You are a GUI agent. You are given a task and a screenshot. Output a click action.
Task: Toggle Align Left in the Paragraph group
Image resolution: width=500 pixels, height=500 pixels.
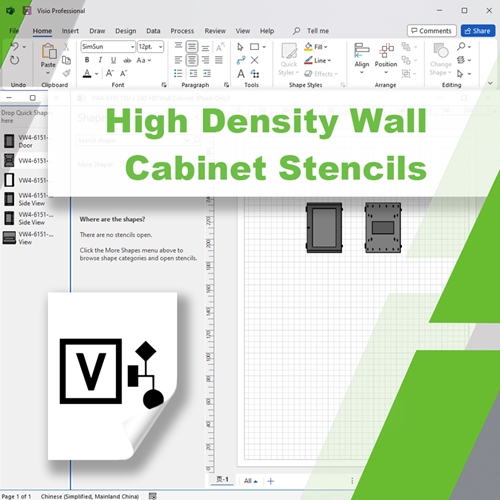pos(178,60)
